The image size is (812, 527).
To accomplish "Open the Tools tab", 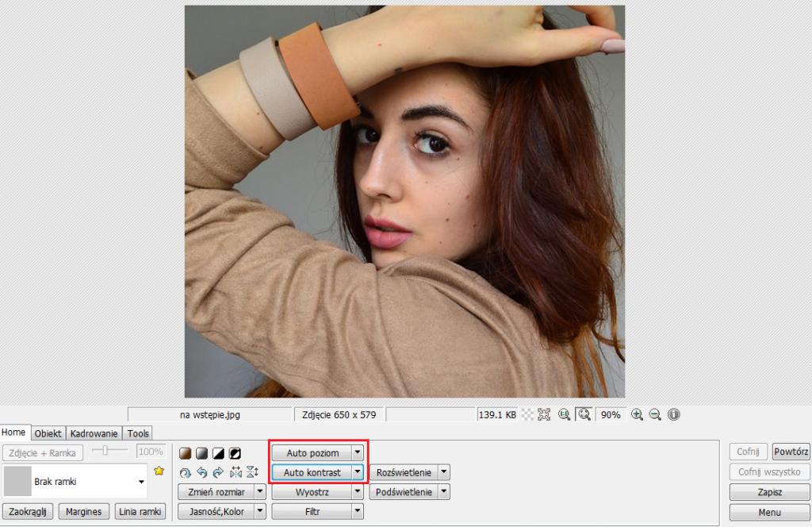I will [138, 433].
